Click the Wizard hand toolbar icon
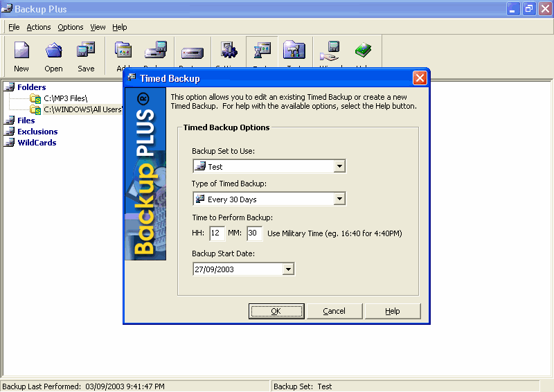 pyautogui.click(x=330, y=51)
